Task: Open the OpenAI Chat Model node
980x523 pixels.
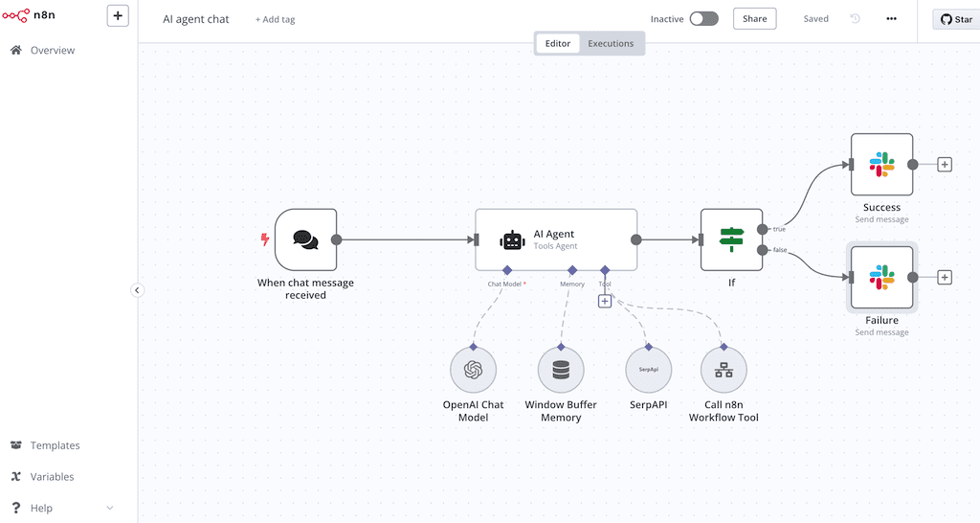Action: tap(473, 370)
